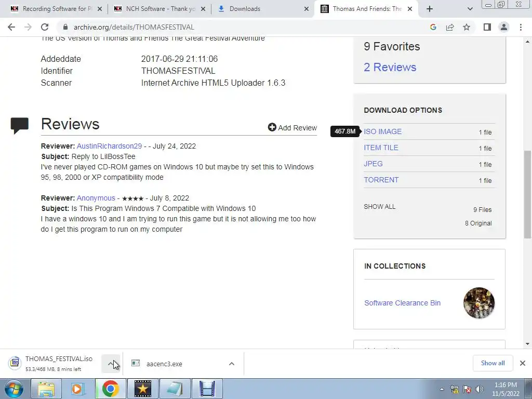Expand options for aacenc3.exe download

[x=231, y=364]
